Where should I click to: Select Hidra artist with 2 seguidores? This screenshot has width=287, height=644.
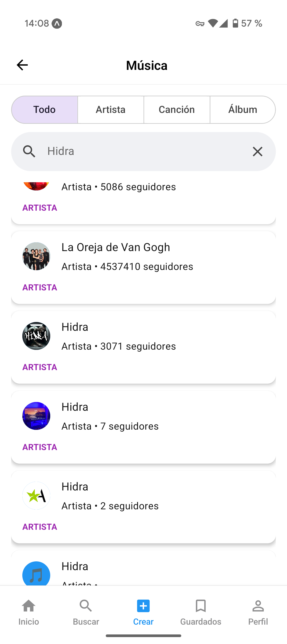(143, 507)
